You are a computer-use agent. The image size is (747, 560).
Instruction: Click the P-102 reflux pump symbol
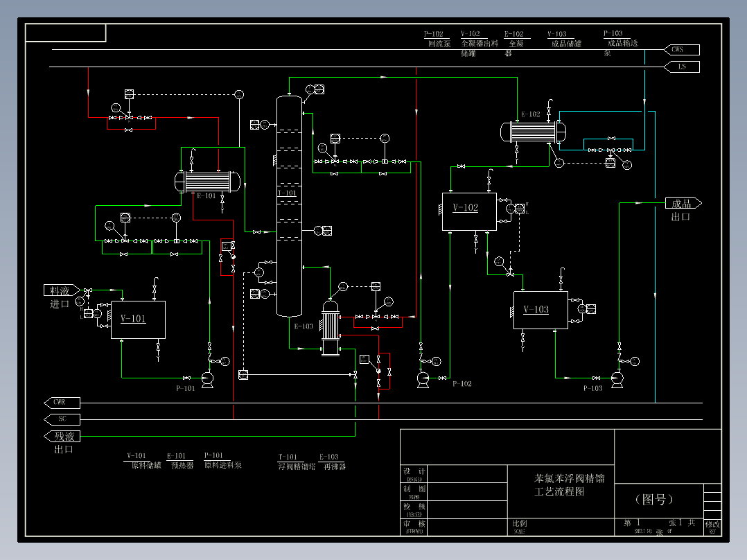tap(423, 380)
